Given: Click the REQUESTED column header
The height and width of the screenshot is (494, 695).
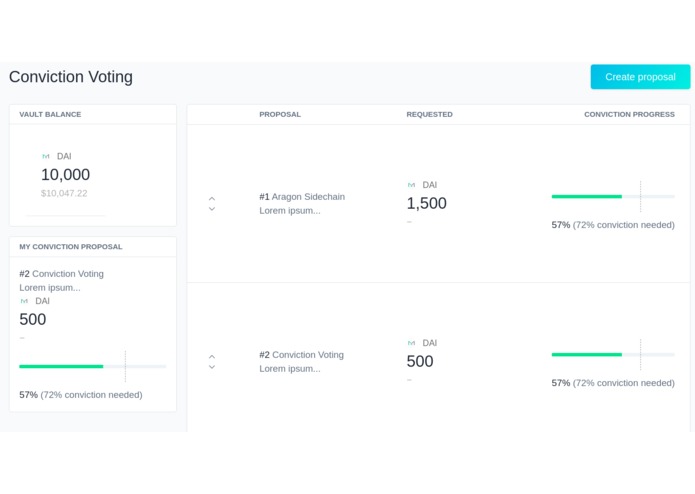Looking at the screenshot, I should pos(429,114).
